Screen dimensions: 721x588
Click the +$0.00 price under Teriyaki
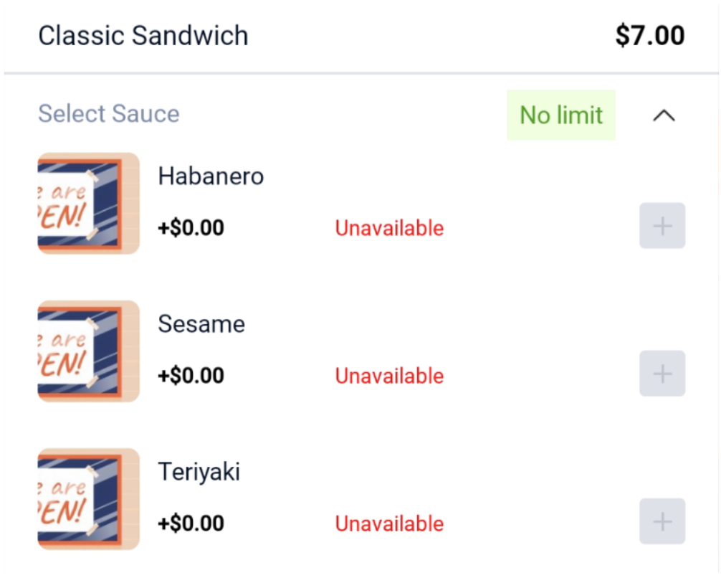[191, 524]
